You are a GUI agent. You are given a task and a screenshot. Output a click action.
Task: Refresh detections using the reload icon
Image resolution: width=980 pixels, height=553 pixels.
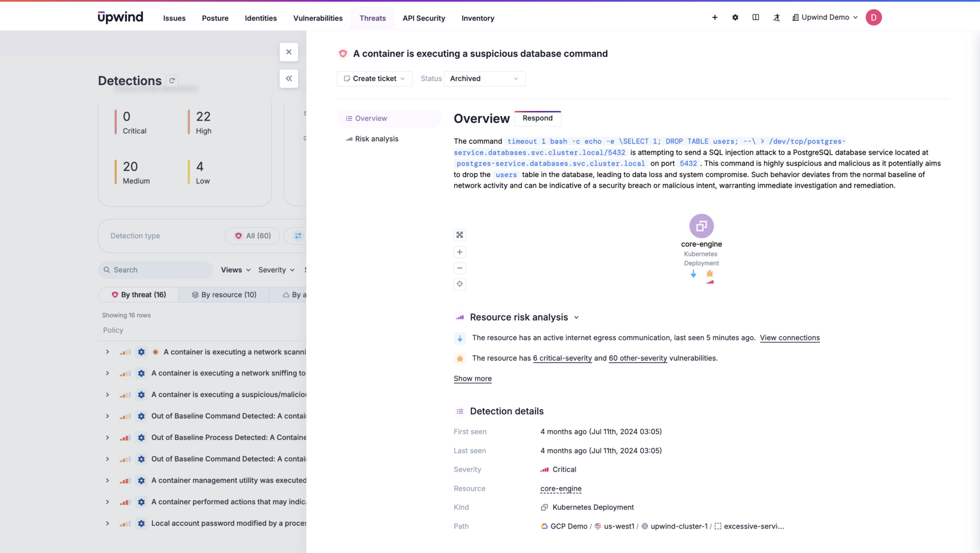[172, 80]
